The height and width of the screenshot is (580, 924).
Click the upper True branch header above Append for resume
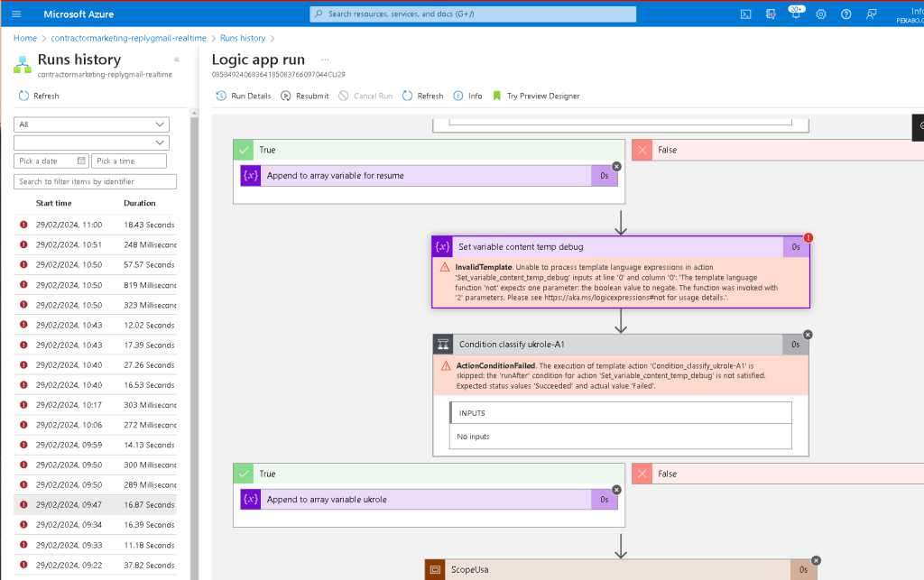[429, 150]
